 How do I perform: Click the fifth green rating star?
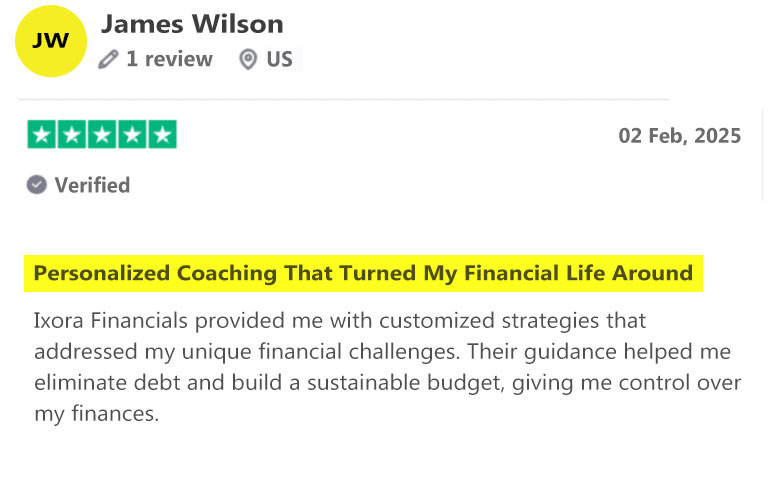[162, 134]
